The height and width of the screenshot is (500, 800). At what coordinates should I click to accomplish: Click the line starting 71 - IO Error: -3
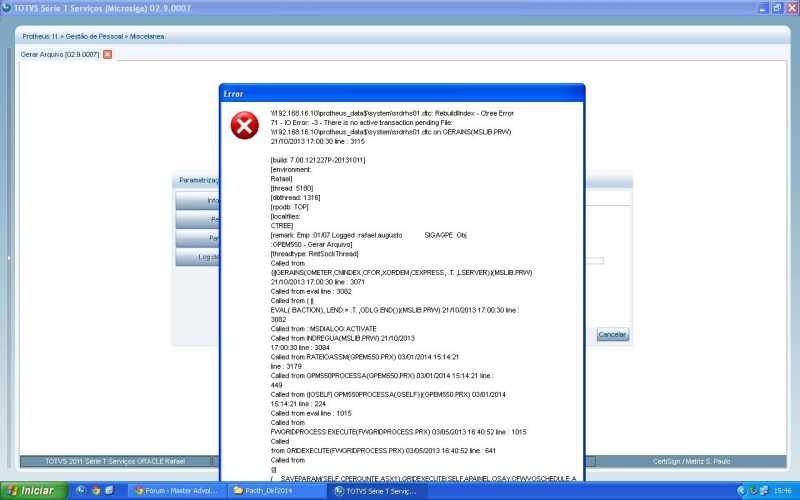(x=362, y=122)
